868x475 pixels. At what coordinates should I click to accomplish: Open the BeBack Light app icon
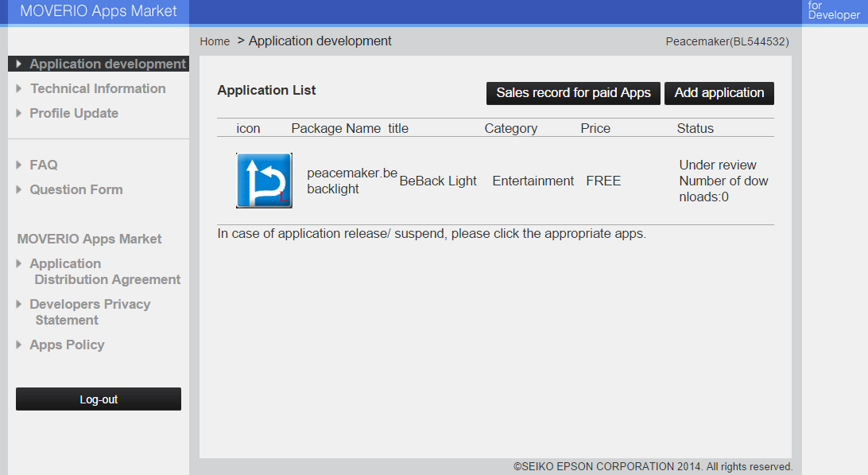tap(264, 181)
